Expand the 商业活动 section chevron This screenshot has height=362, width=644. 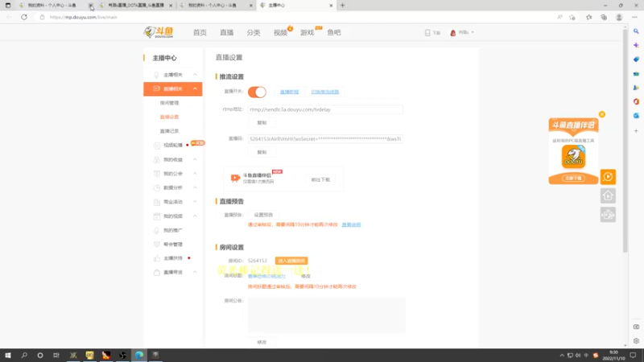click(195, 202)
